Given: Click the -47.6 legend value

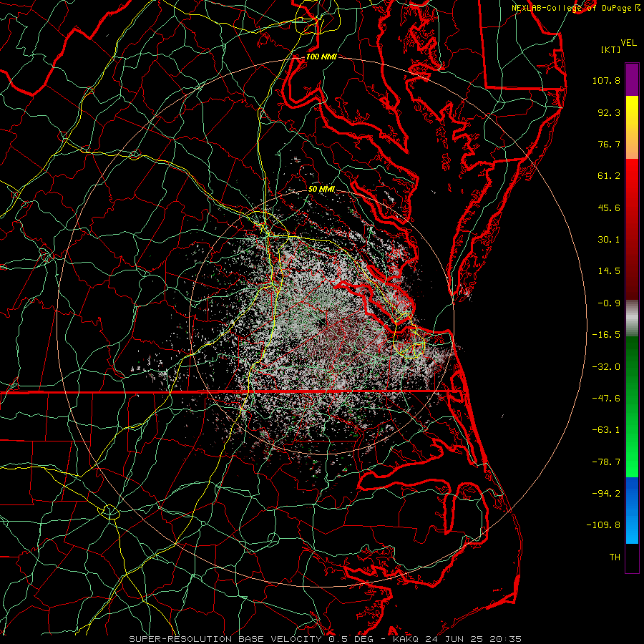Looking at the screenshot, I should tap(606, 399).
